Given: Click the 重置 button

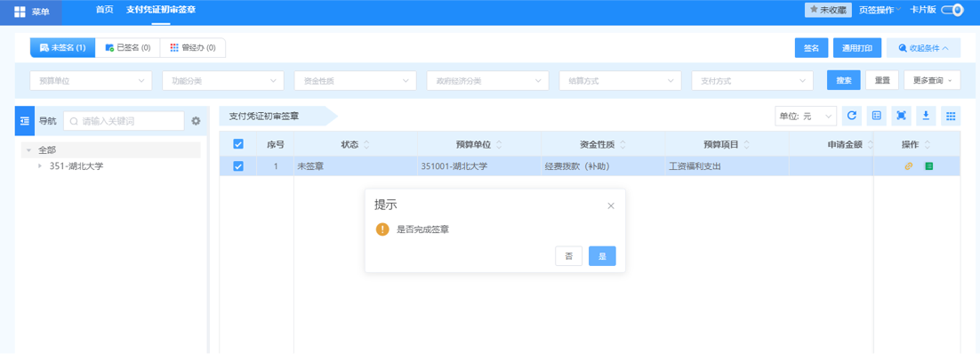Looking at the screenshot, I should 882,81.
